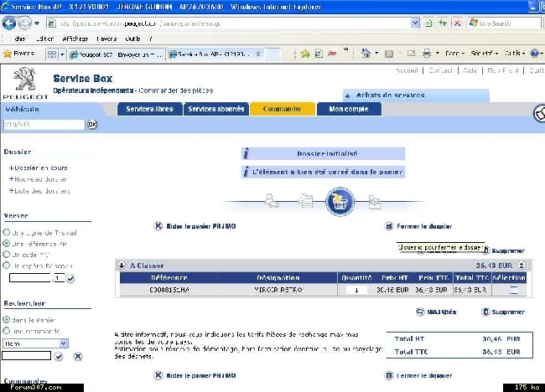This screenshot has width=545, height=392.
Task: Click the Contact link in header
Action: coord(440,70)
